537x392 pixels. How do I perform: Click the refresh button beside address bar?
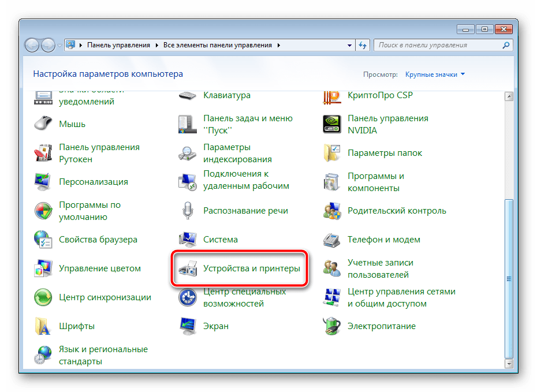pos(363,45)
